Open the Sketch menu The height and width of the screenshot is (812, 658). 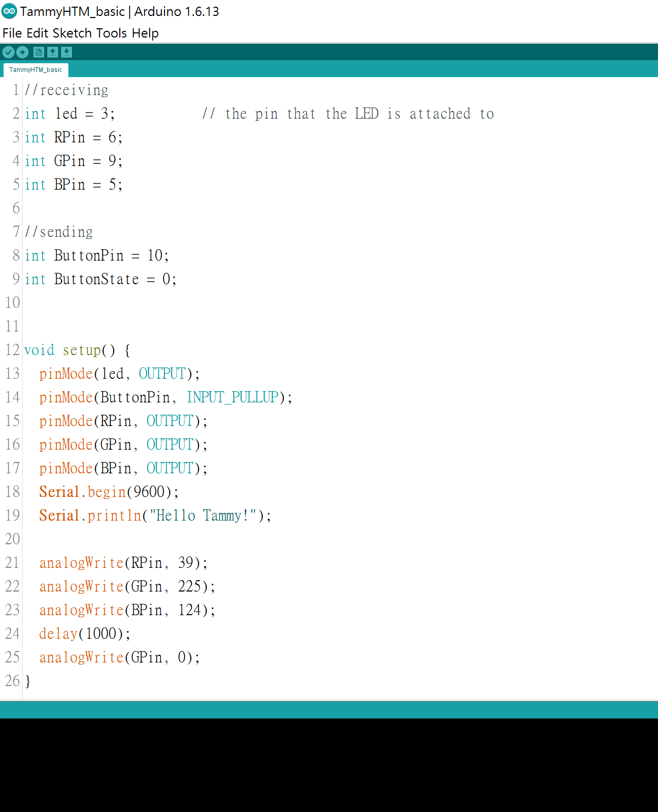click(x=72, y=33)
